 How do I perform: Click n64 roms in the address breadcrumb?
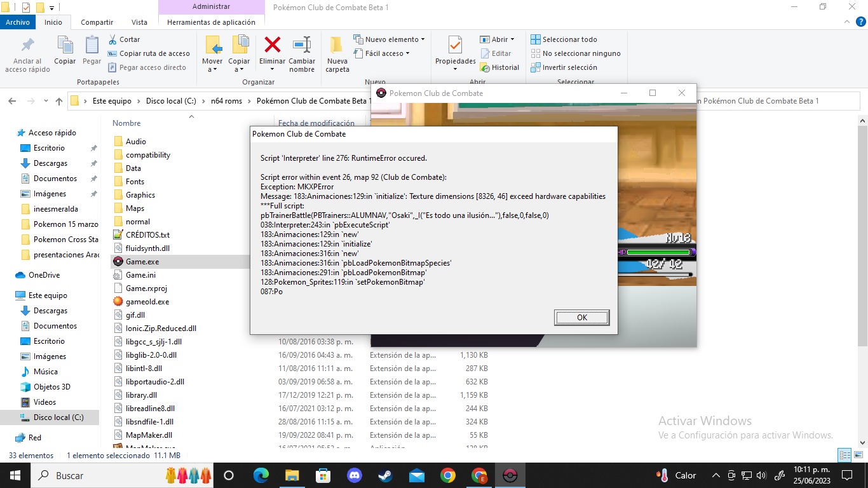[226, 101]
